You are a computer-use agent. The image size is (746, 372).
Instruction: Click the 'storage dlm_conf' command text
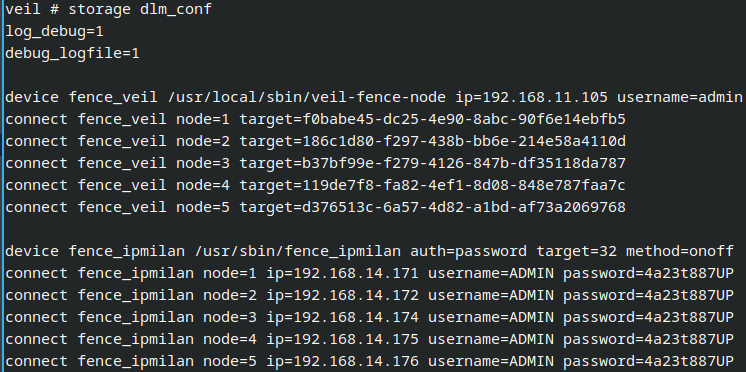pos(140,10)
